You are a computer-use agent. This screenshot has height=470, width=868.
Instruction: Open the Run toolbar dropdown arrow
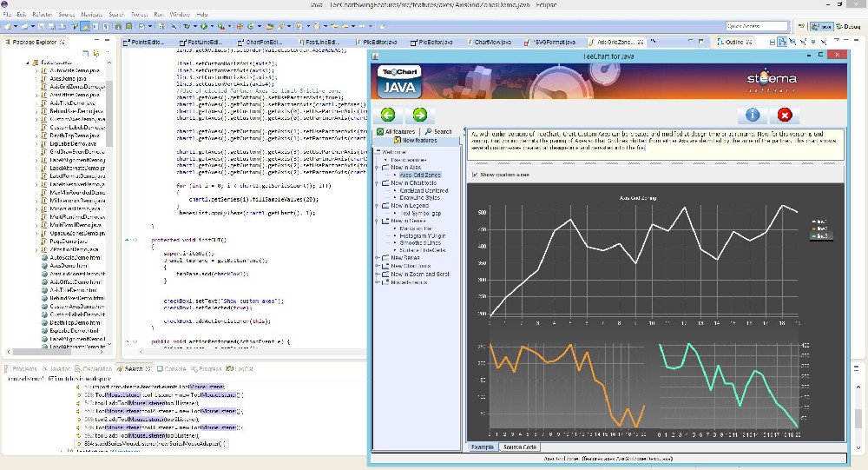point(212,26)
